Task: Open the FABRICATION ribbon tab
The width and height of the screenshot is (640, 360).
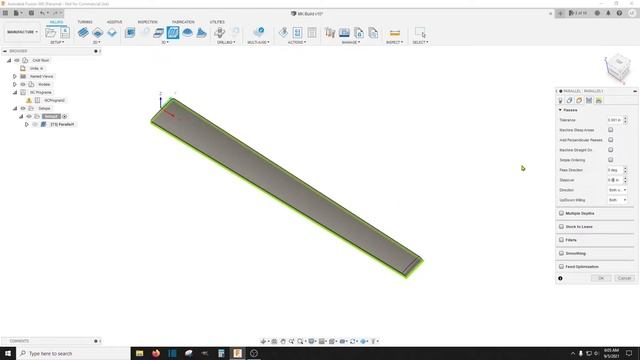Action: coord(183,22)
